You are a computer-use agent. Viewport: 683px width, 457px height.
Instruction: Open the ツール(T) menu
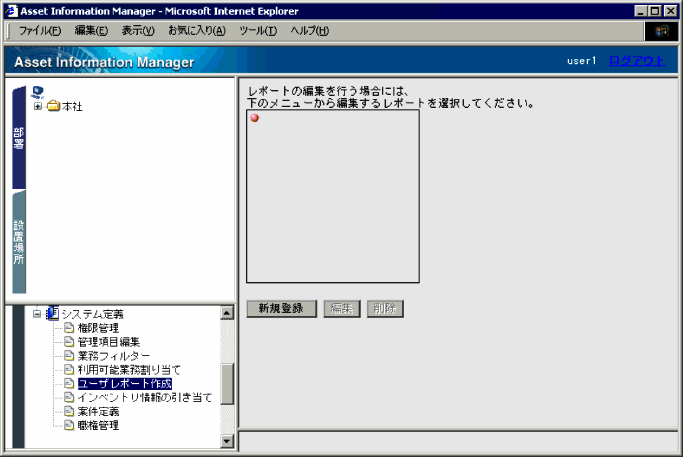pyautogui.click(x=258, y=31)
